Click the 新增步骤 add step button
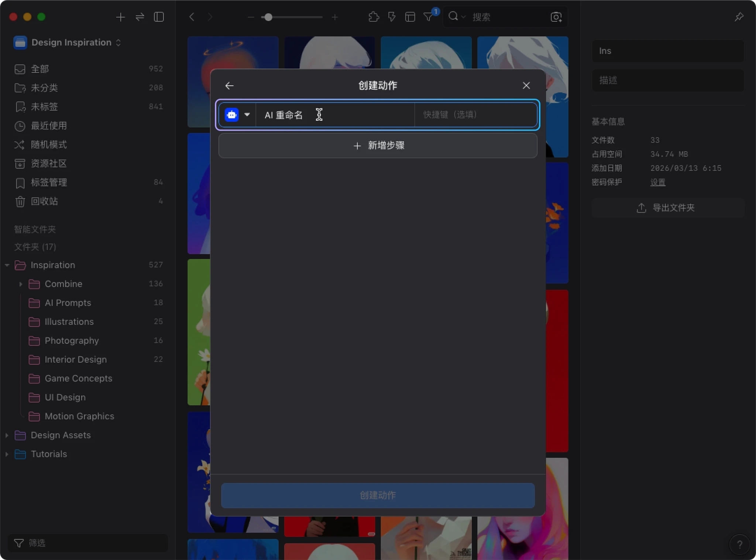 click(378, 145)
